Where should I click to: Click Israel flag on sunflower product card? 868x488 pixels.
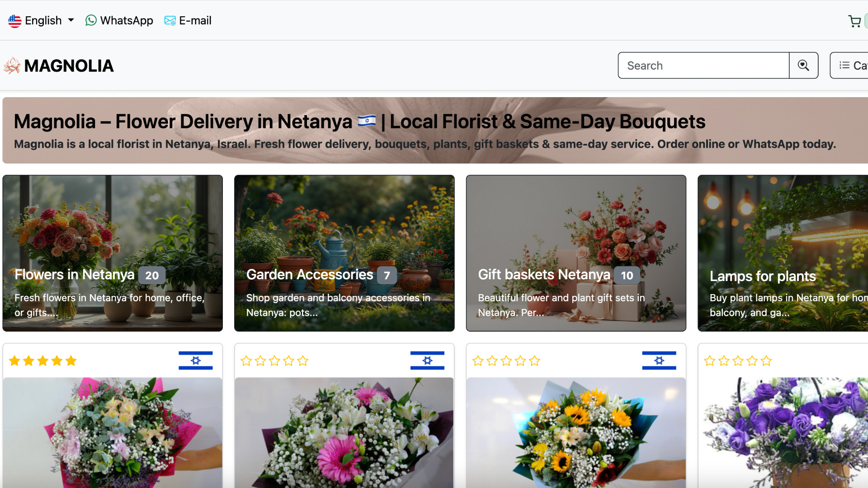(x=659, y=361)
